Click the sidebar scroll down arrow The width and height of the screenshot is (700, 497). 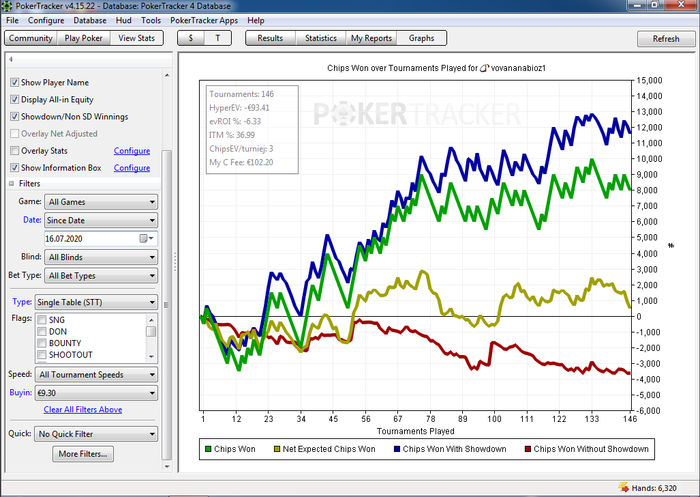click(x=167, y=467)
